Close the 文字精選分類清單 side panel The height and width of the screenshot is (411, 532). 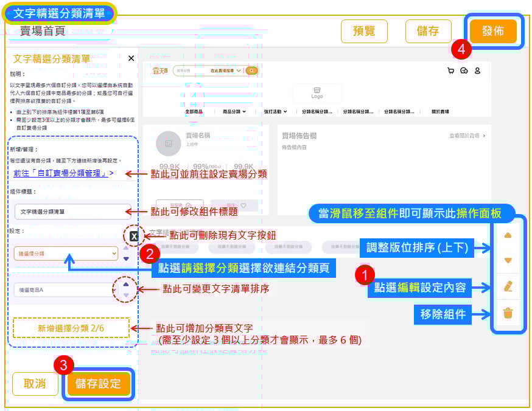[x=131, y=58]
